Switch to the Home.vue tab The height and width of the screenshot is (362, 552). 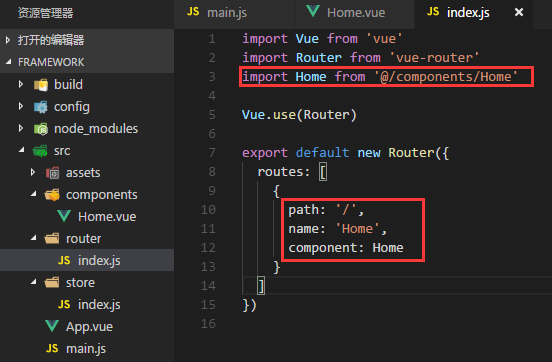(355, 14)
